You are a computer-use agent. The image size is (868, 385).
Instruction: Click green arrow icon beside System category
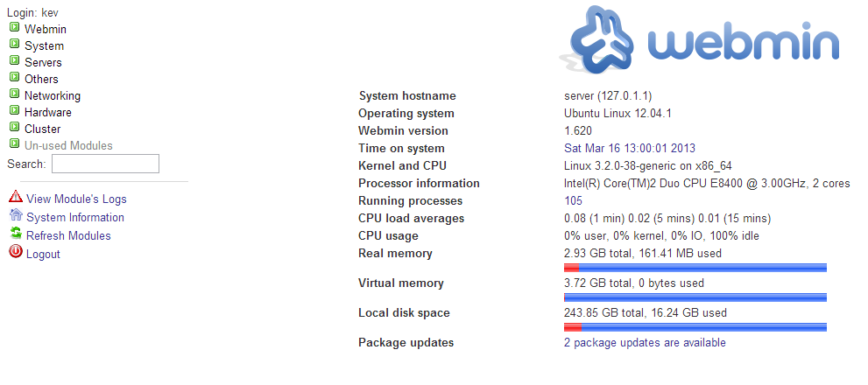click(x=15, y=45)
